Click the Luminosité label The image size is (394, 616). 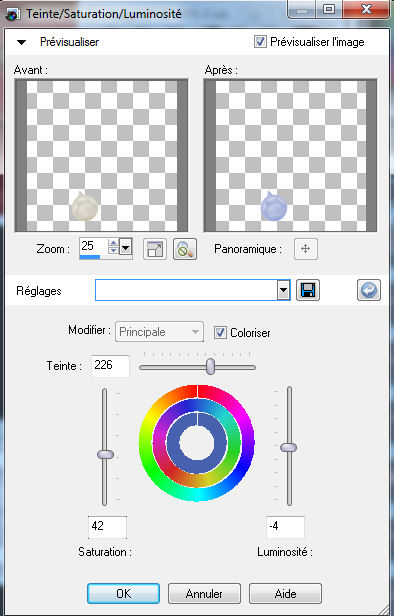click(x=285, y=552)
